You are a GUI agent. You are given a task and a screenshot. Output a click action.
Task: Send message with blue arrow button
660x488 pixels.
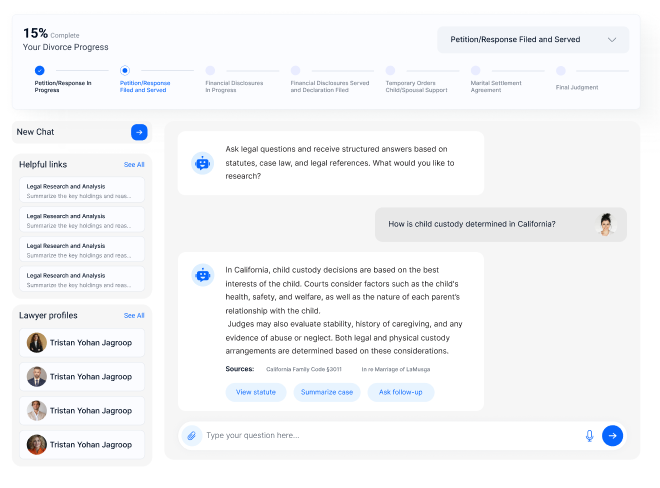coord(613,435)
